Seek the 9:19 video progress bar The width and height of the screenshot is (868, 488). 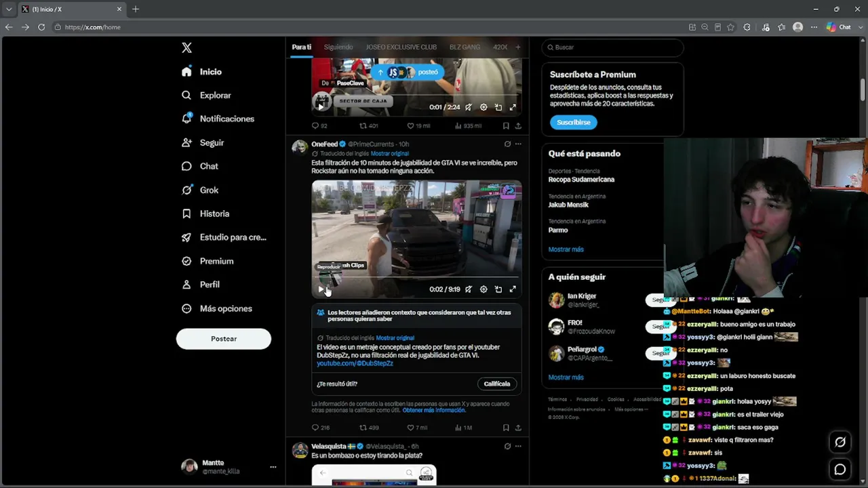(416, 278)
